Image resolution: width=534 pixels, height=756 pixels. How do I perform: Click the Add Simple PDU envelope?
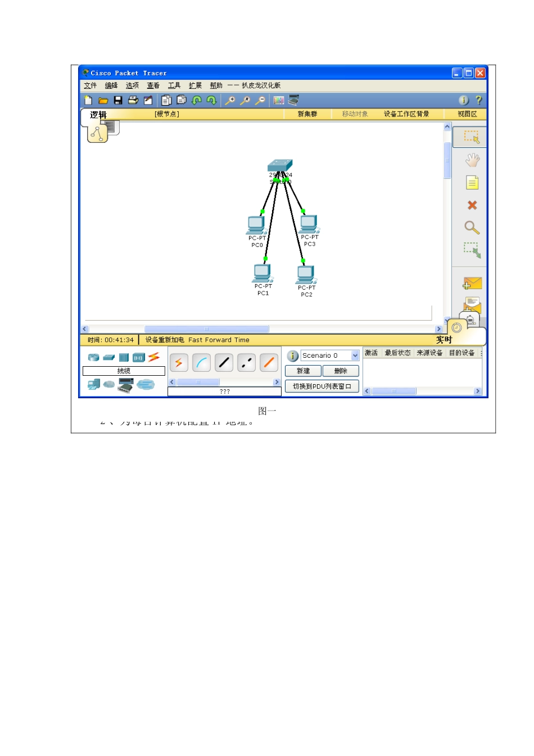pos(472,283)
